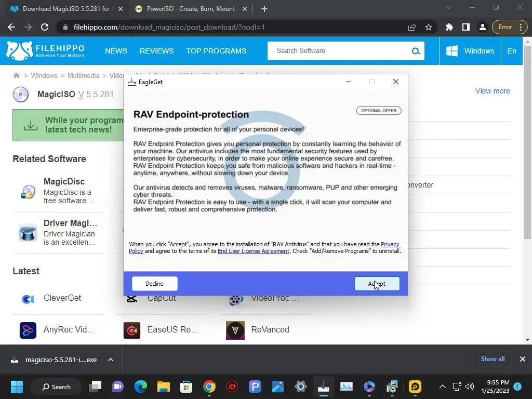Open tab search chevron

tap(448, 7)
